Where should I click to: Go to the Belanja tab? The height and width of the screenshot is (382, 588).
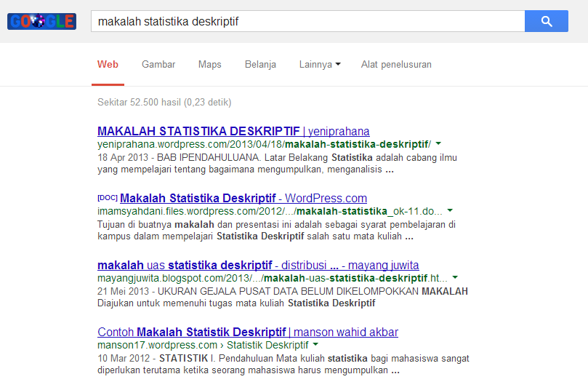tap(260, 65)
